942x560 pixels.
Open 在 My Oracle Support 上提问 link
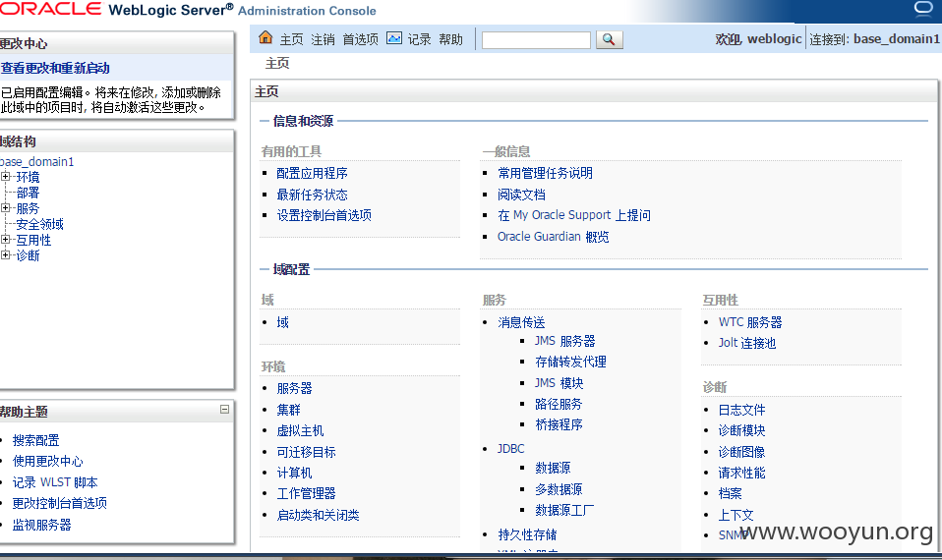click(x=573, y=215)
